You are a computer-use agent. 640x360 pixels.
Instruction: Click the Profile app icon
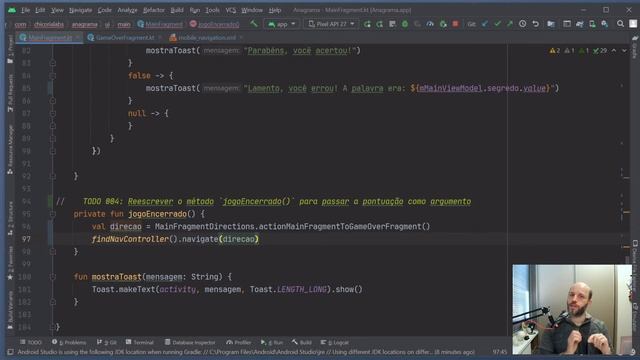(430, 24)
